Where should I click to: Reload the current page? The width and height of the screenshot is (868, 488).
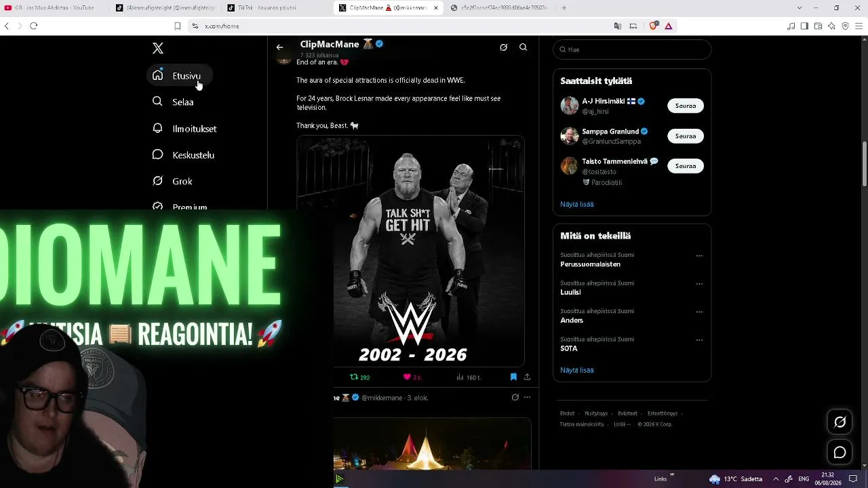33,26
